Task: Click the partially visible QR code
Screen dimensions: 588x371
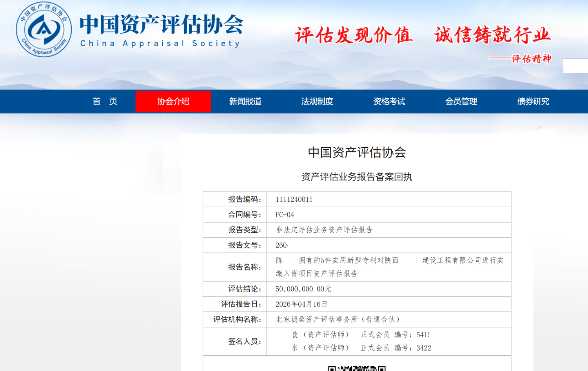Action: 357,368
